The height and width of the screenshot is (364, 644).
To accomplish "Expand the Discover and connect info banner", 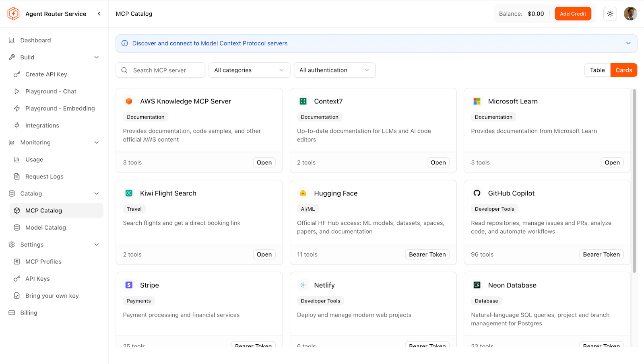I will [628, 43].
